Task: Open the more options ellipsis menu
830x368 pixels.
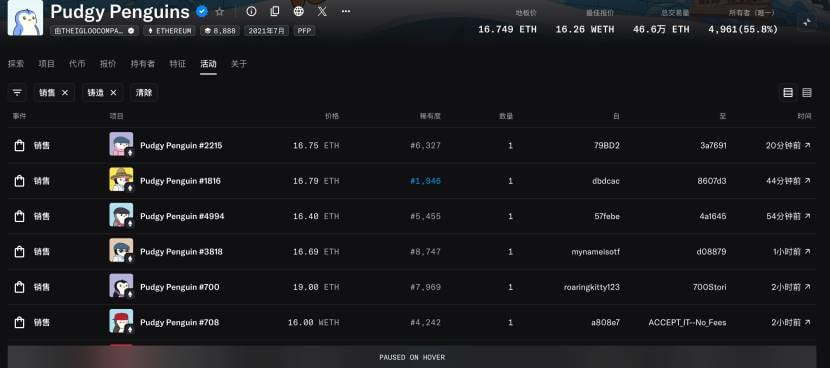Action: (x=346, y=11)
